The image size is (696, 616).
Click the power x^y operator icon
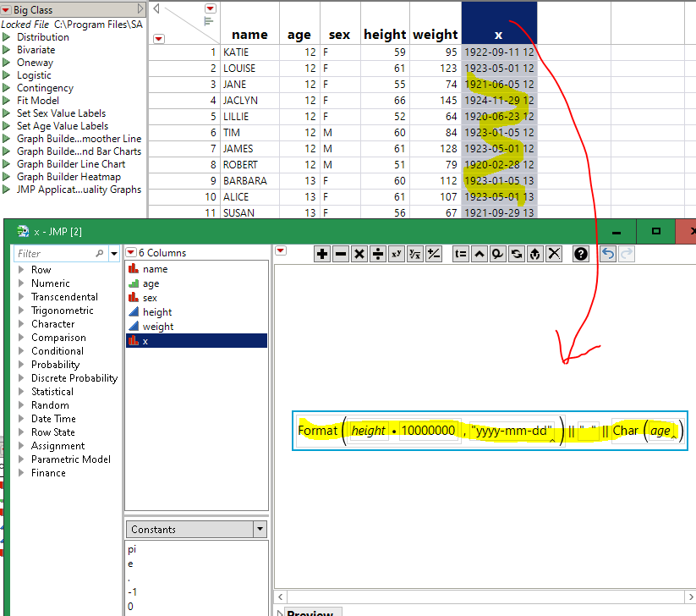397,254
